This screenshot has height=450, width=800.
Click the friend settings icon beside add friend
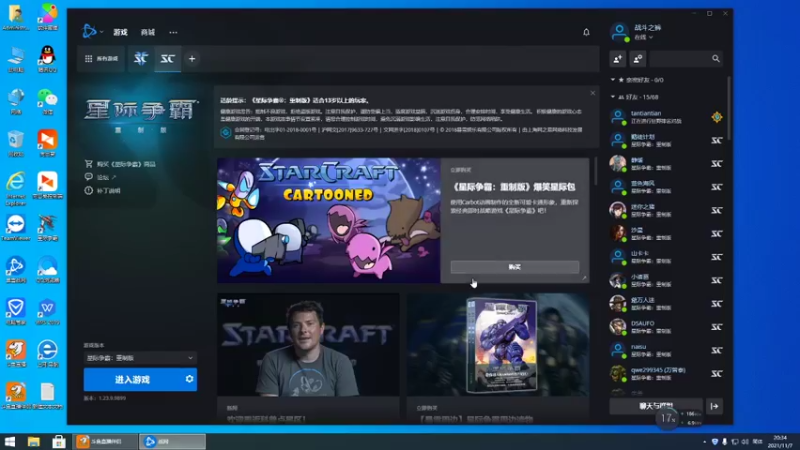638,59
